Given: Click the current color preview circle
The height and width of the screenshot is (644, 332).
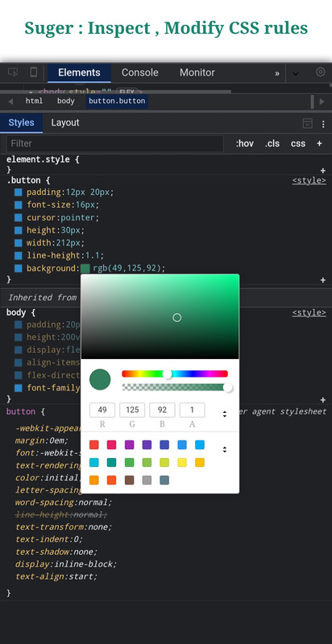Looking at the screenshot, I should [x=100, y=379].
